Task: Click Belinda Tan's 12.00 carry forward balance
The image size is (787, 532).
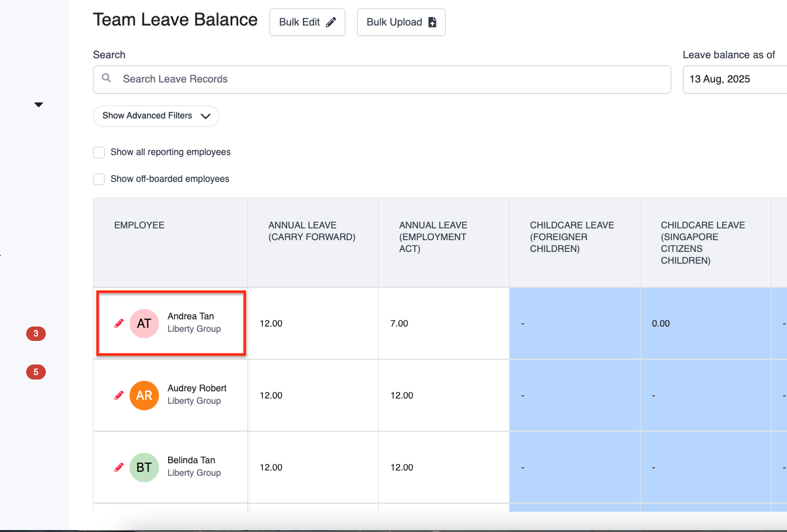Action: click(271, 468)
